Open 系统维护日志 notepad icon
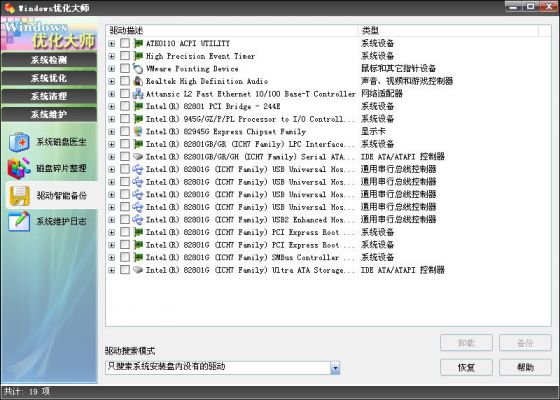This screenshot has height=400, width=560. point(19,221)
